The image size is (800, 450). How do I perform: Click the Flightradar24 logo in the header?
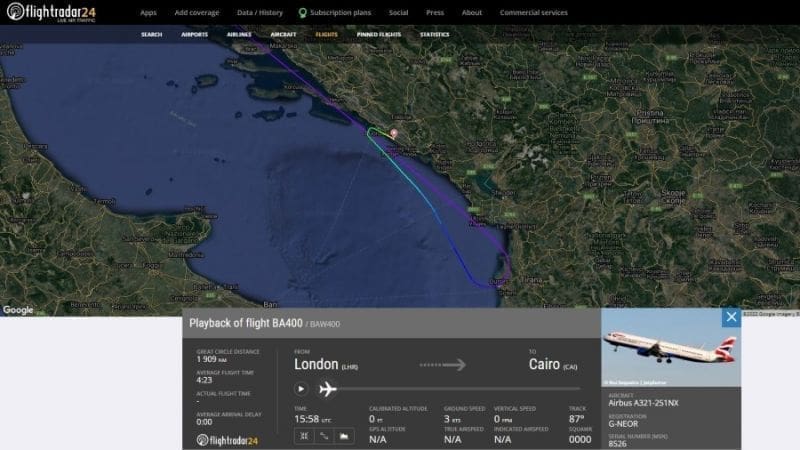pos(51,12)
